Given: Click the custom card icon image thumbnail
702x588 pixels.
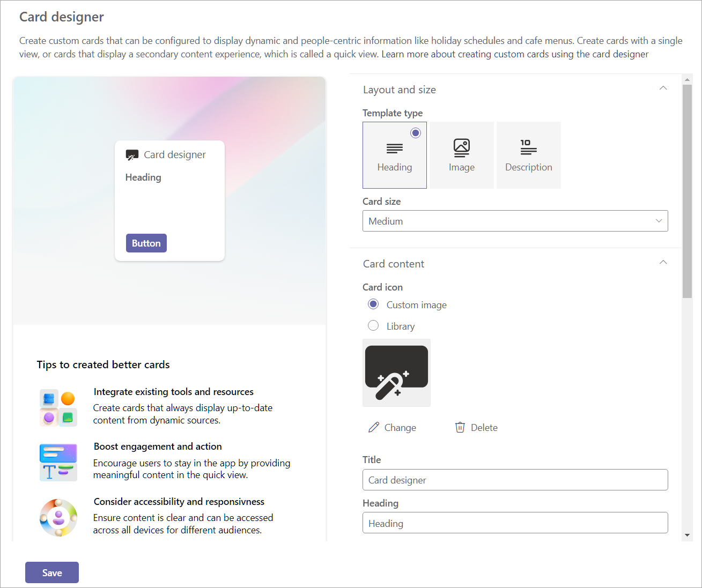Looking at the screenshot, I should tap(396, 373).
